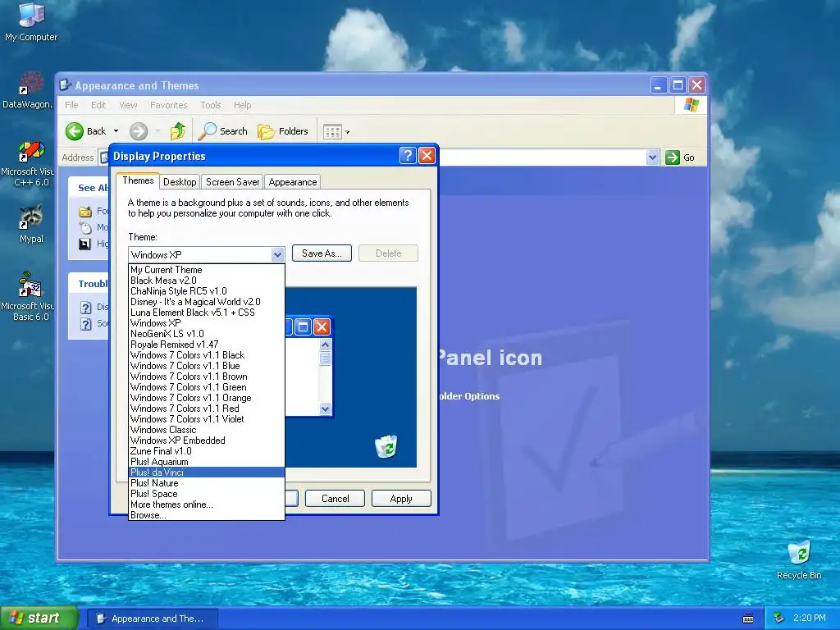This screenshot has height=630, width=840.
Task: Click the tray icon beside the clock
Action: 779,619
